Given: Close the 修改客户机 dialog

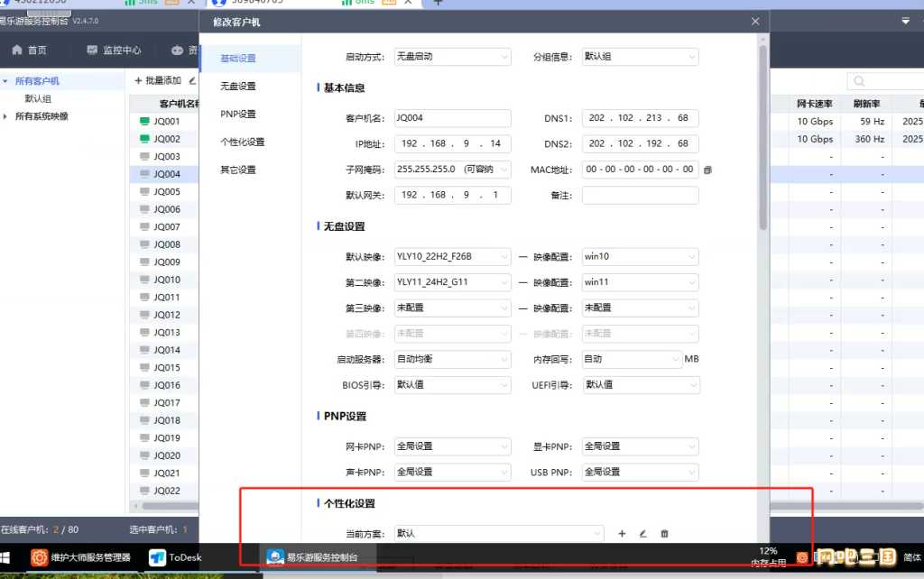Looking at the screenshot, I should [755, 22].
